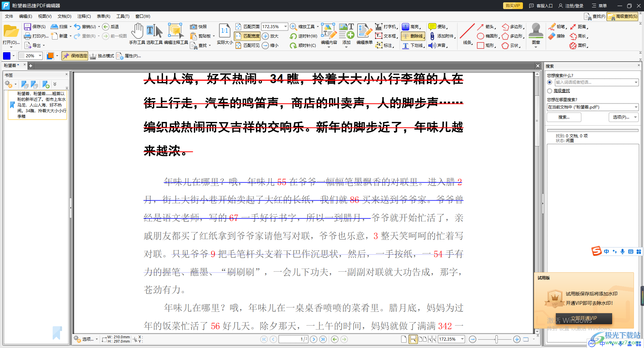Image resolution: width=644 pixels, height=348 pixels.
Task: Select the Cloud shape tool (云状)
Action: click(x=511, y=45)
